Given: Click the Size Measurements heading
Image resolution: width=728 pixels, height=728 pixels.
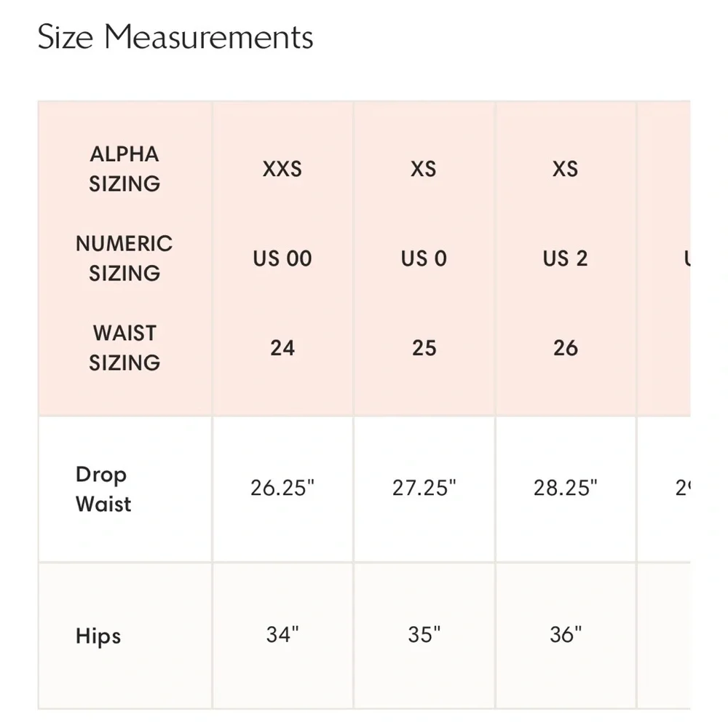Looking at the screenshot, I should 175,36.
